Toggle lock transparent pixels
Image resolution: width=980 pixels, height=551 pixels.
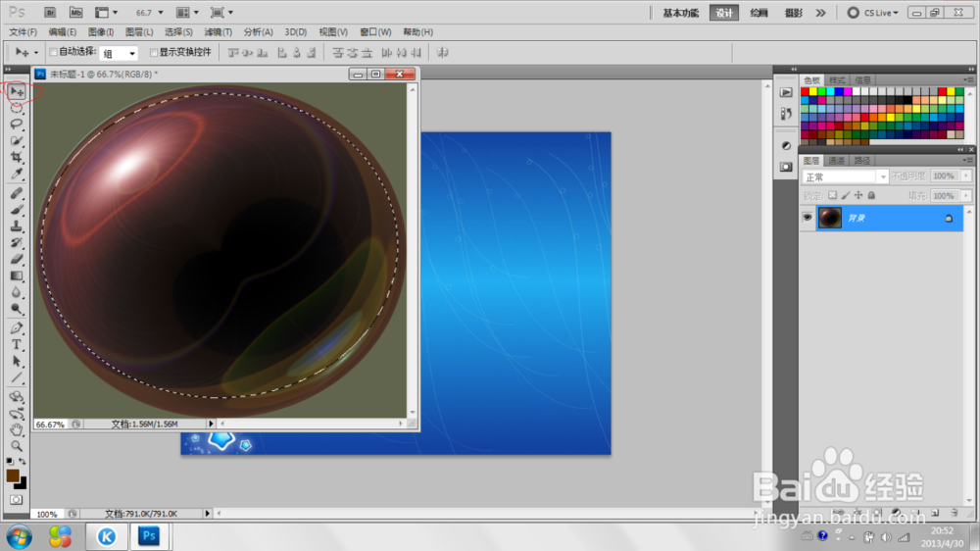(832, 196)
